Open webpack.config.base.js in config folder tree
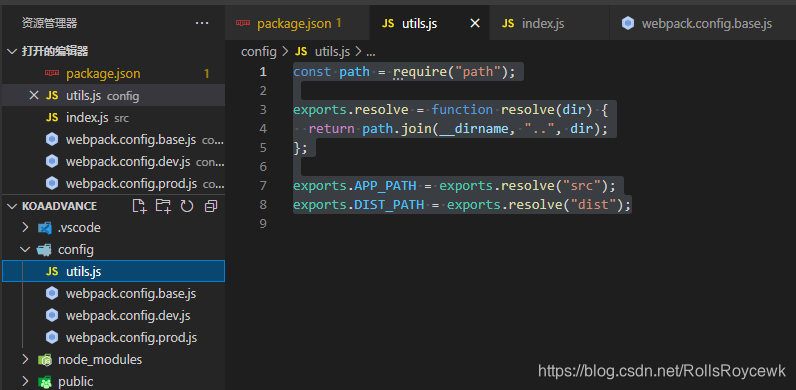The width and height of the screenshot is (796, 390). pyautogui.click(x=114, y=294)
